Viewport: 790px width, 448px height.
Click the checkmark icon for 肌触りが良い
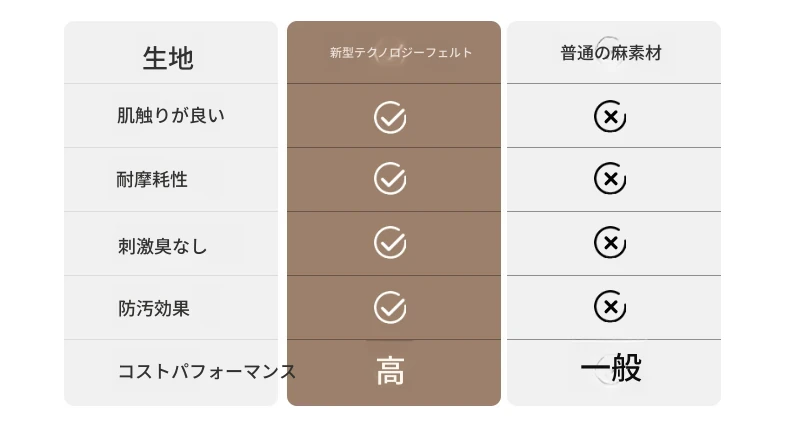click(390, 117)
